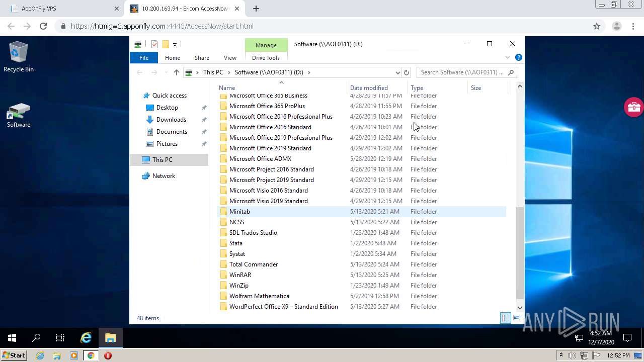
Task: Click the NCSS folder icon
Action: (223, 222)
